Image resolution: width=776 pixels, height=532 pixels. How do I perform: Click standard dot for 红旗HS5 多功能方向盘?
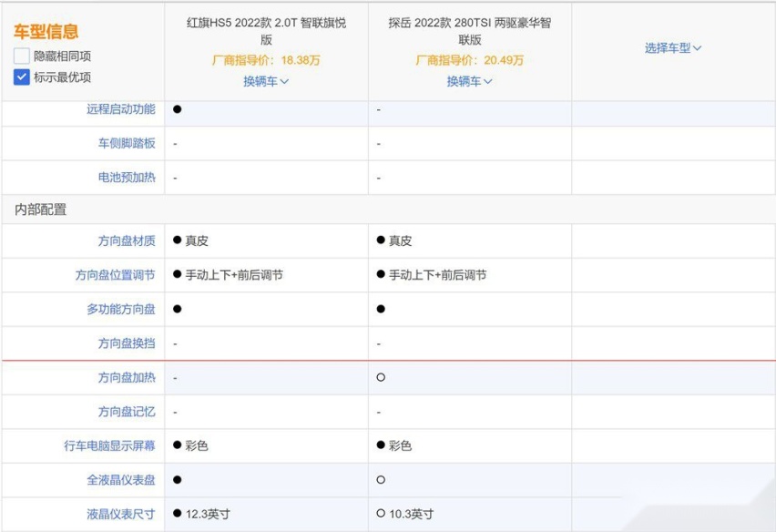[178, 309]
